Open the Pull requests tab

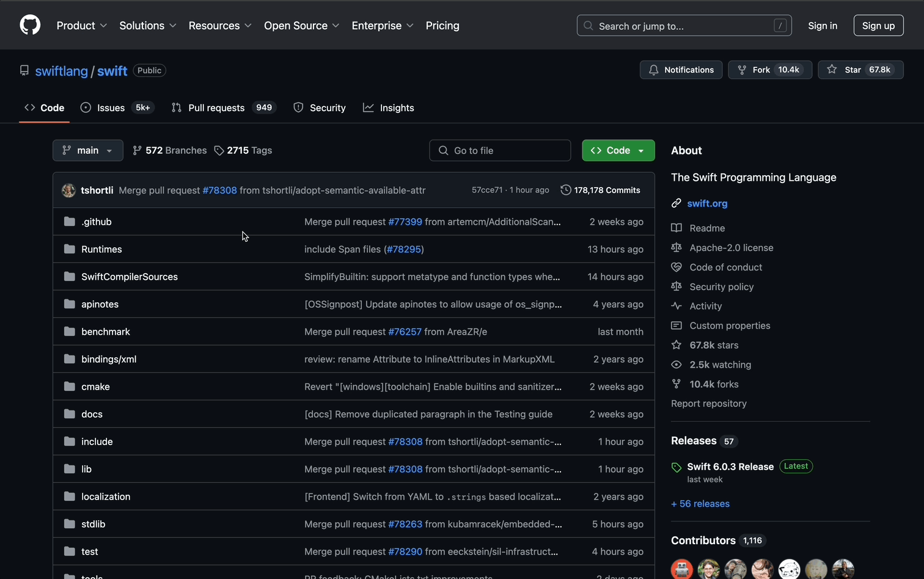tap(224, 107)
